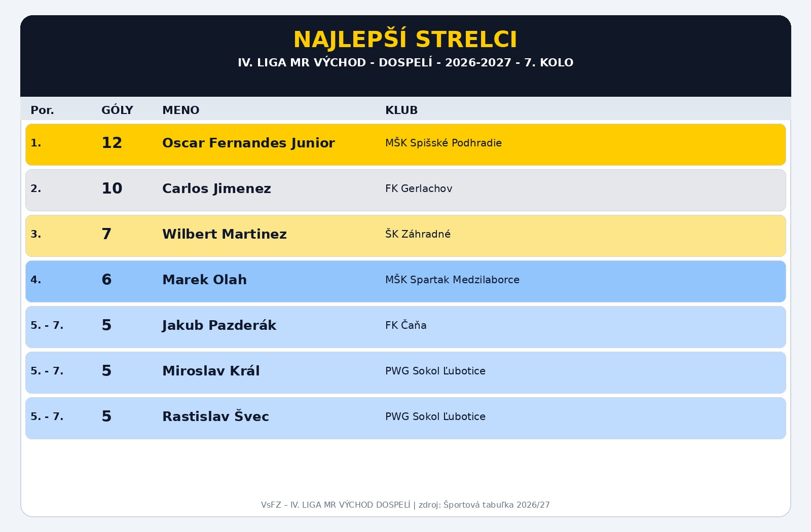Click goal count 12 in first row
This screenshot has width=811, height=532.
pos(112,143)
